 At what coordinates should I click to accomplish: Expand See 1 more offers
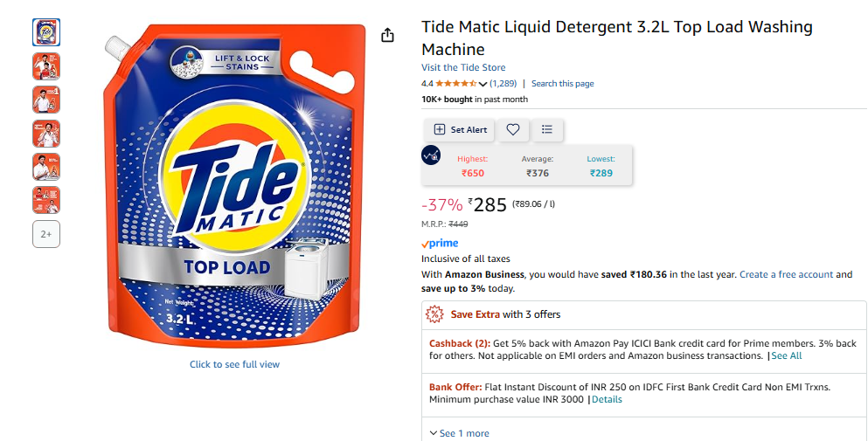pyautogui.click(x=460, y=433)
